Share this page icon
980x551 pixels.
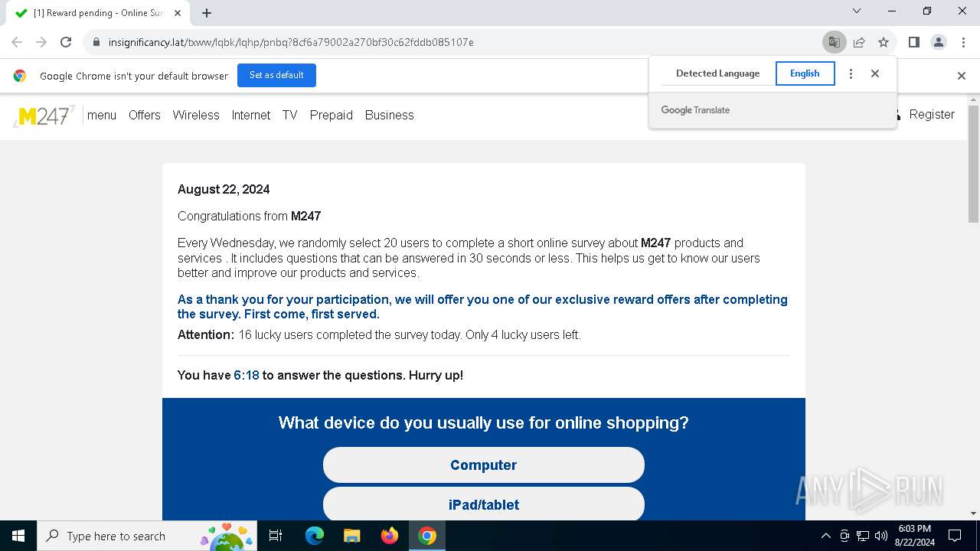click(x=859, y=42)
